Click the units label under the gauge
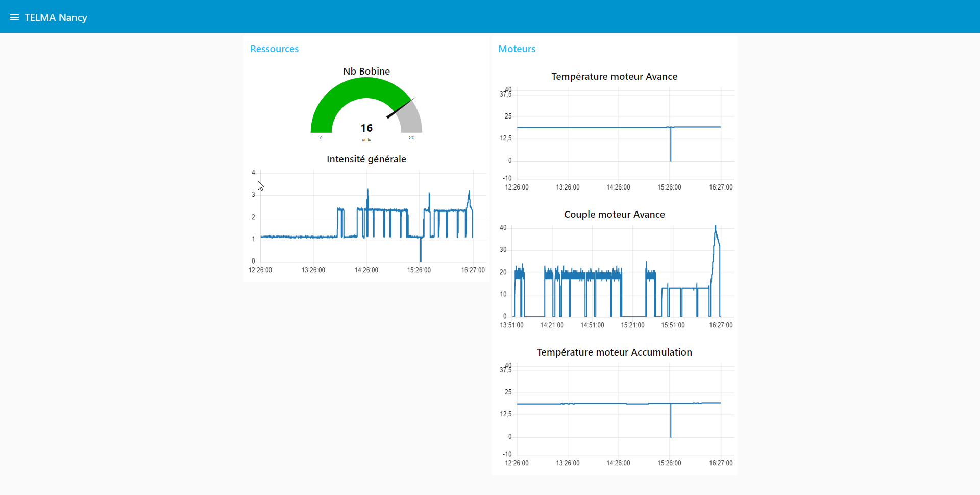Screen dimensions: 980x495 click(x=366, y=139)
